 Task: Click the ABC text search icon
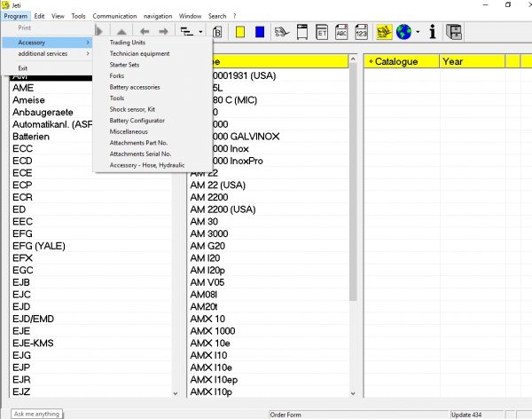[341, 32]
